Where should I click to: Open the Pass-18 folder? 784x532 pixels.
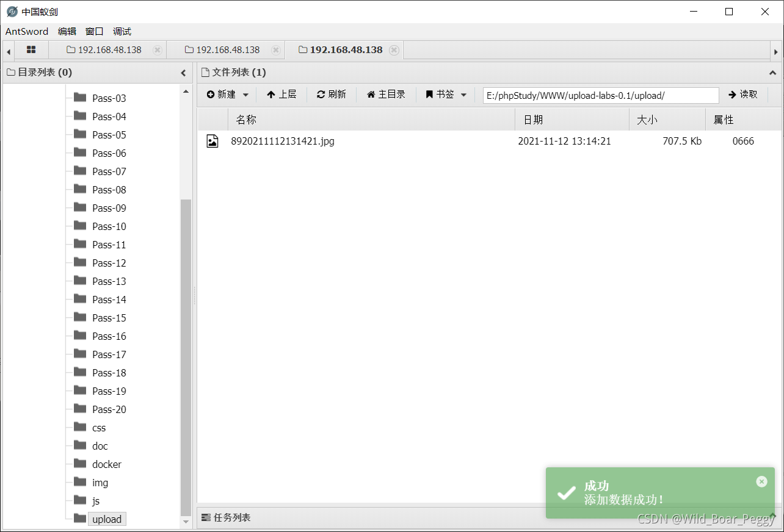click(x=109, y=373)
